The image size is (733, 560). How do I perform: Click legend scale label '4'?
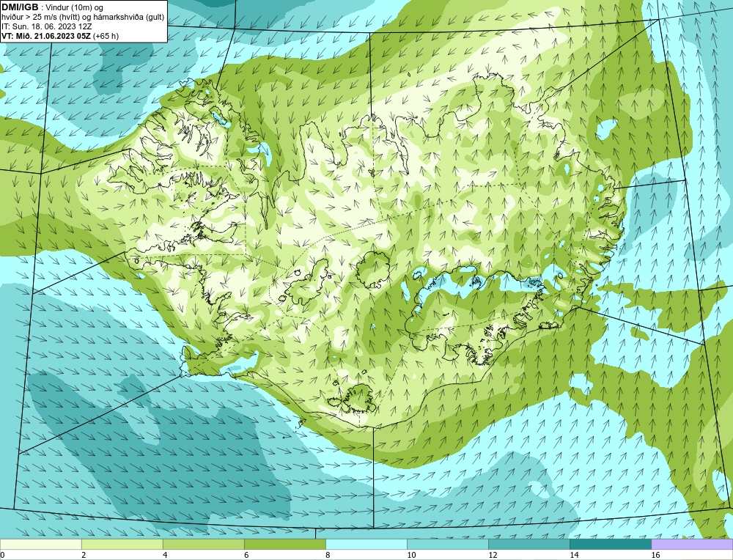coord(165,555)
